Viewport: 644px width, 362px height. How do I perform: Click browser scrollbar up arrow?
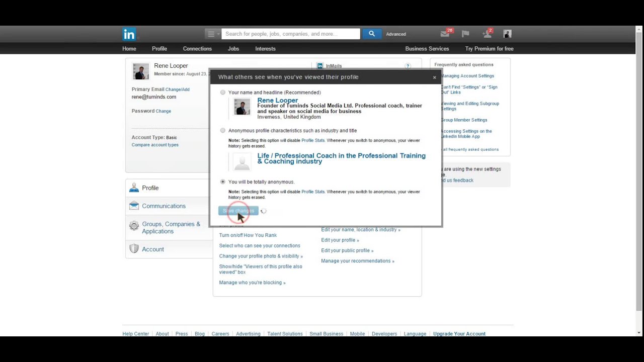click(x=639, y=29)
